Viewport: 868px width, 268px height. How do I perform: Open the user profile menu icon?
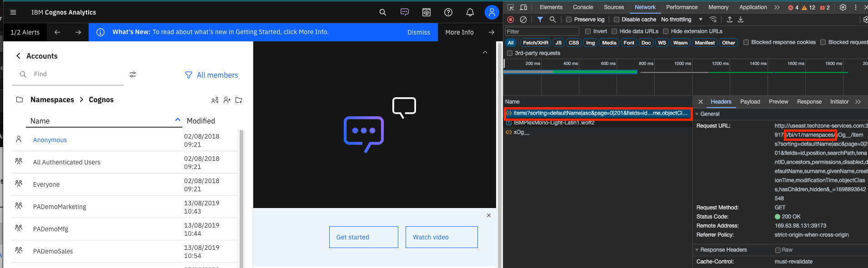click(x=492, y=12)
